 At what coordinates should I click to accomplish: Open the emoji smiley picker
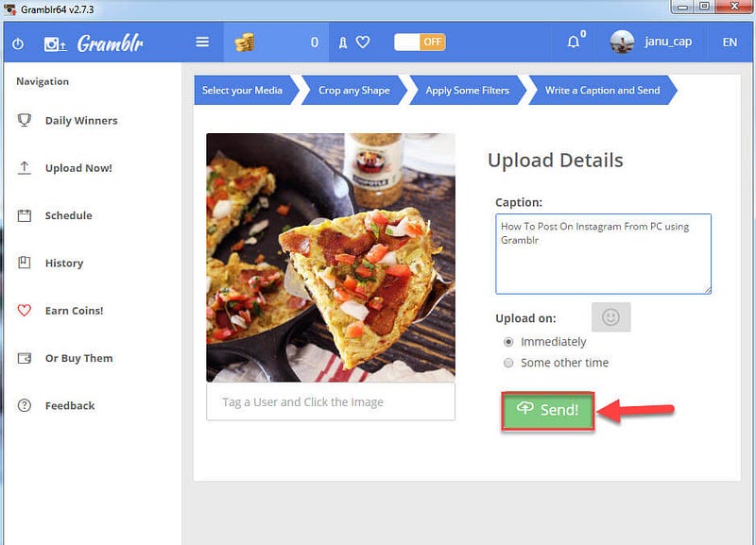(610, 317)
